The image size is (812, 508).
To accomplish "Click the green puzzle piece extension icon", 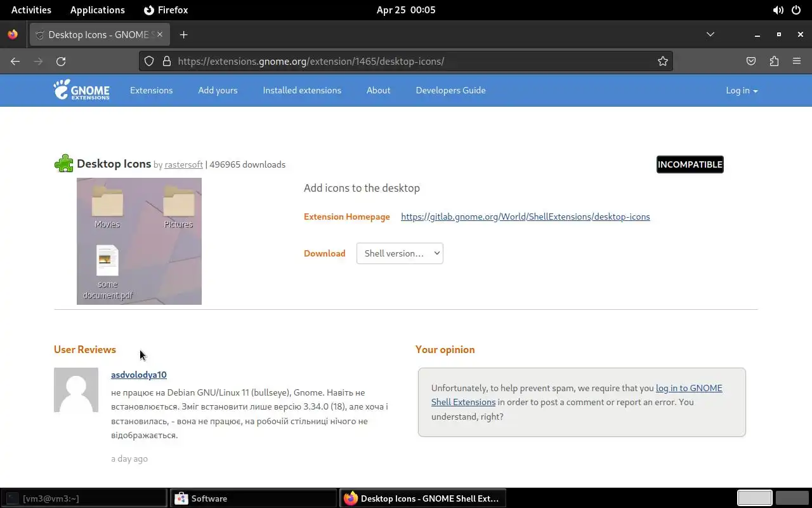I will (64, 164).
